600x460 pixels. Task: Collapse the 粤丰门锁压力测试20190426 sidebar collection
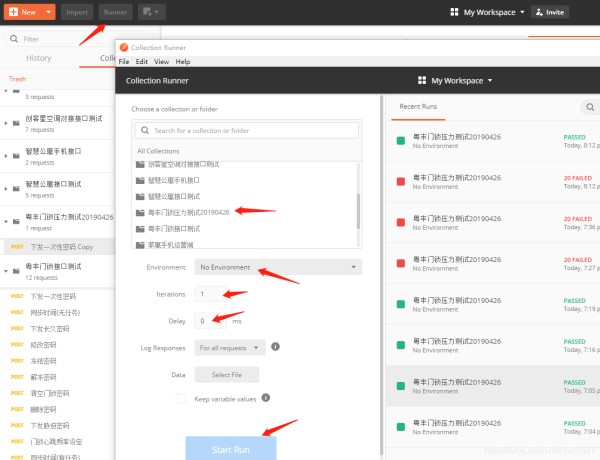[x=6, y=222]
